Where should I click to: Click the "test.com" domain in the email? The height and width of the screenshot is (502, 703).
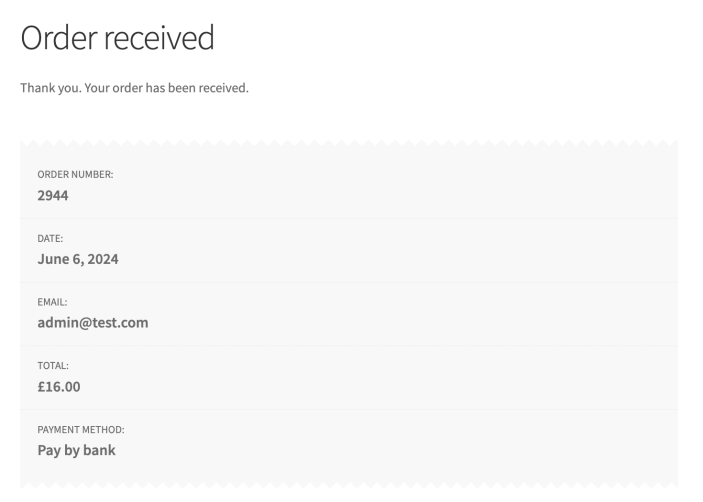click(x=119, y=322)
